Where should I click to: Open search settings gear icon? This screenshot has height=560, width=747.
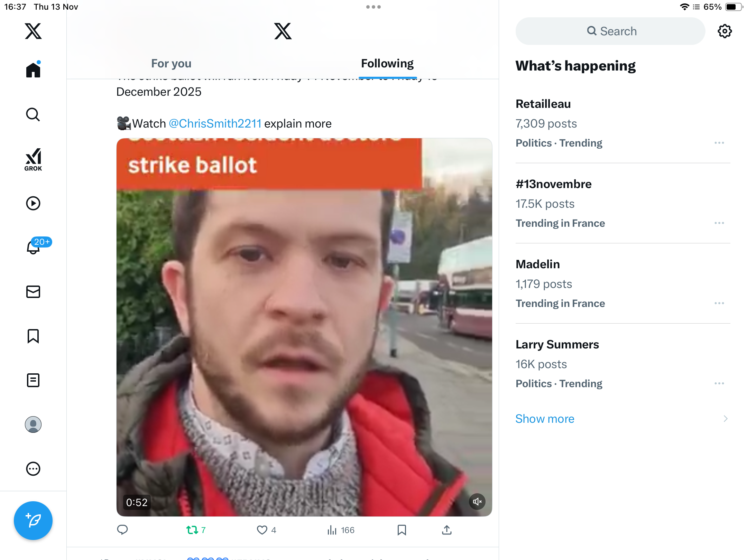[x=725, y=31]
